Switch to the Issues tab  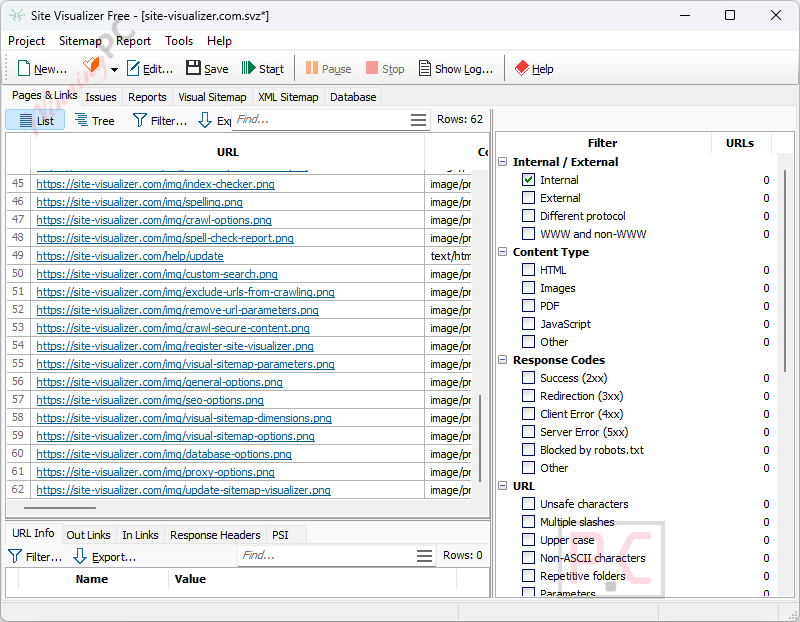(x=101, y=97)
